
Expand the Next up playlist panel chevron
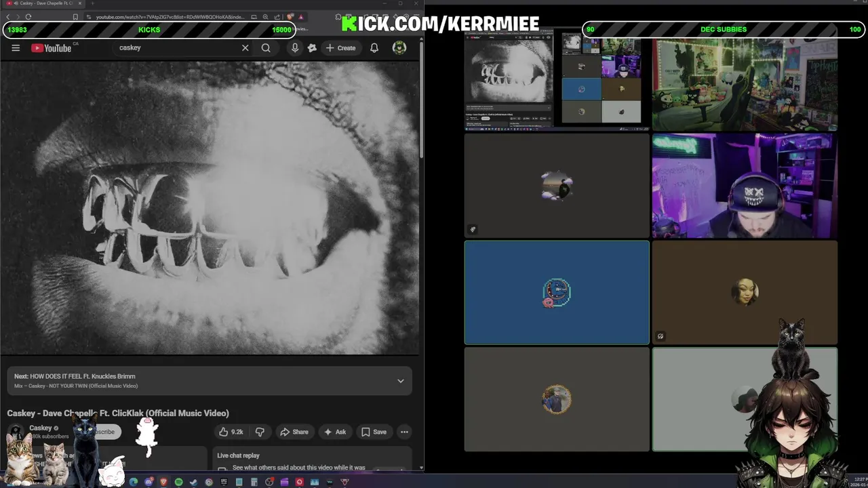pos(401,381)
